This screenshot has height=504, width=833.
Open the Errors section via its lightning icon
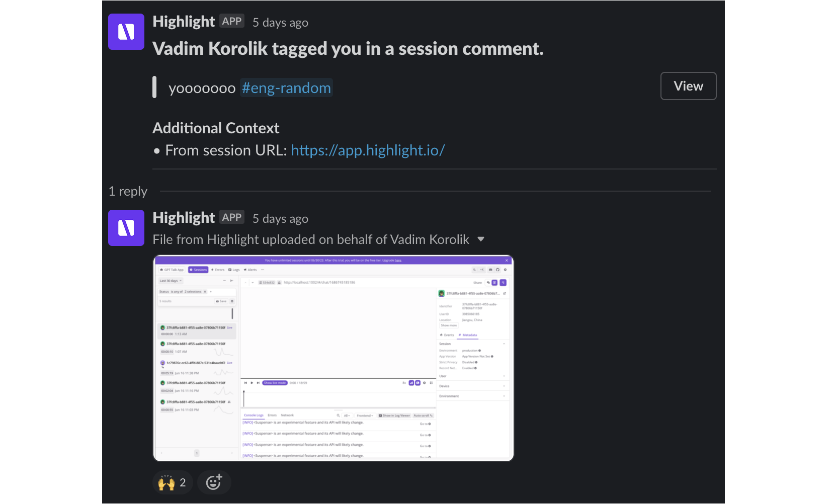(x=212, y=270)
